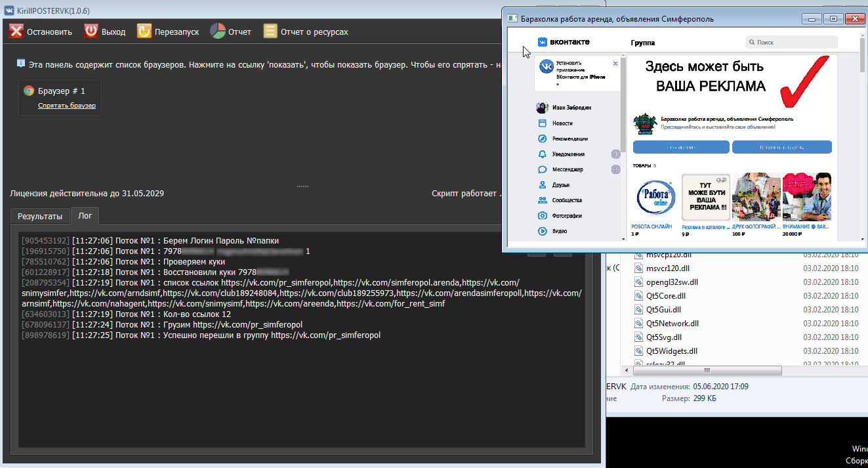
Task: Click Уведомления counter badge
Action: tap(615, 154)
